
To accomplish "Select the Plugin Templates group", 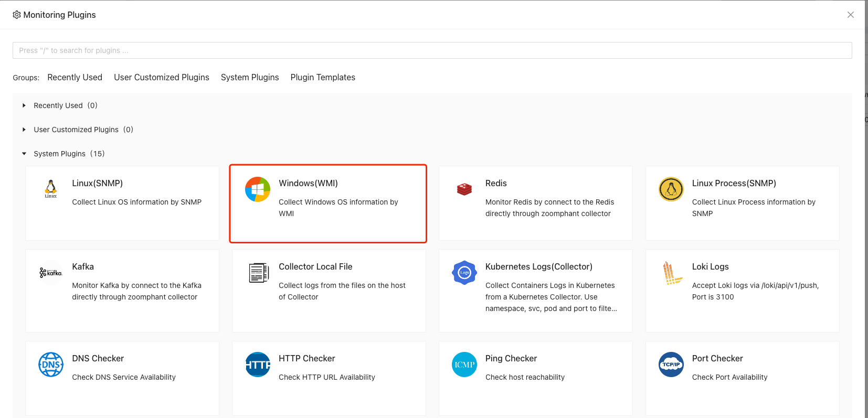I will pyautogui.click(x=323, y=77).
